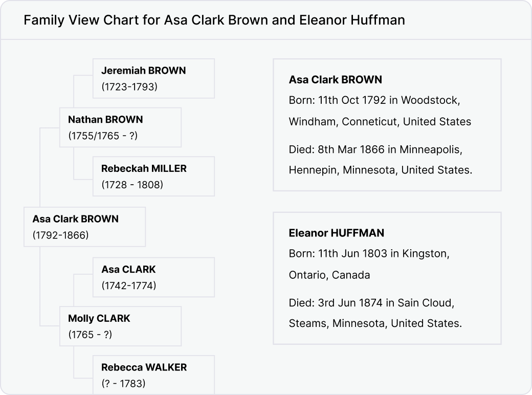Click Asa Clark BROWN root node

coord(84,227)
